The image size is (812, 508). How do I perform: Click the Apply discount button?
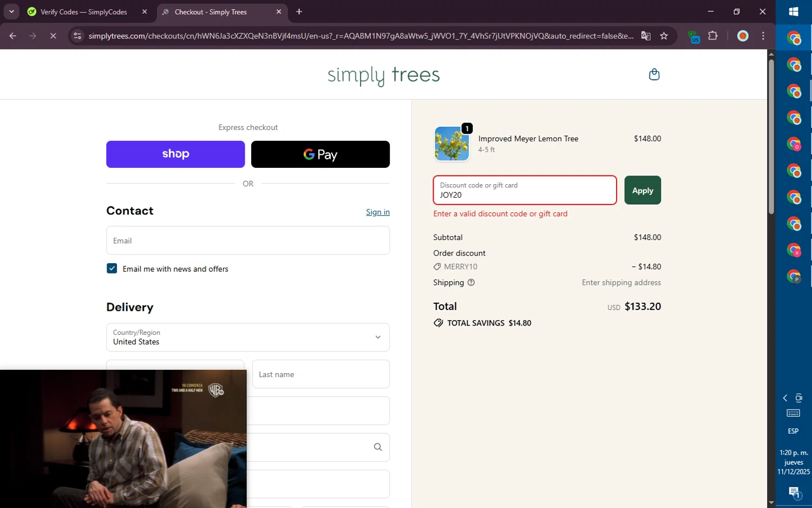[643, 190]
